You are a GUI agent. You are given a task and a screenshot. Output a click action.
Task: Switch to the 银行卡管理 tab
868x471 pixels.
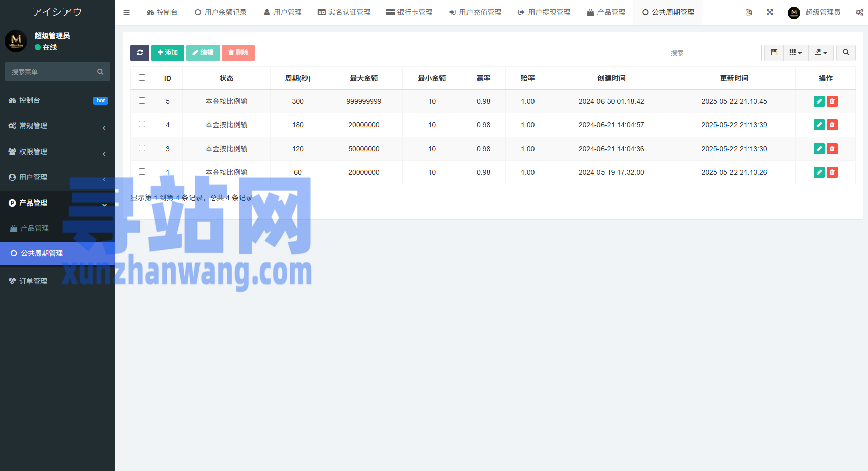pyautogui.click(x=409, y=12)
